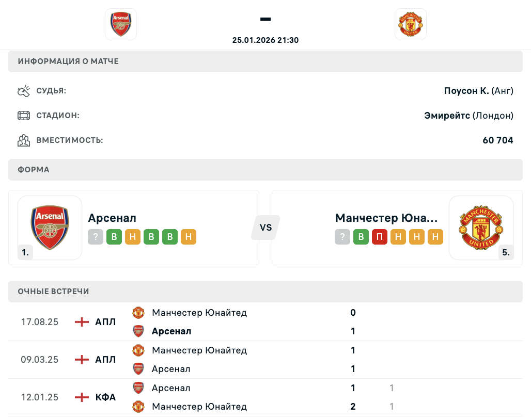Click Manchester United's red 'П' loss badge

tap(380, 237)
